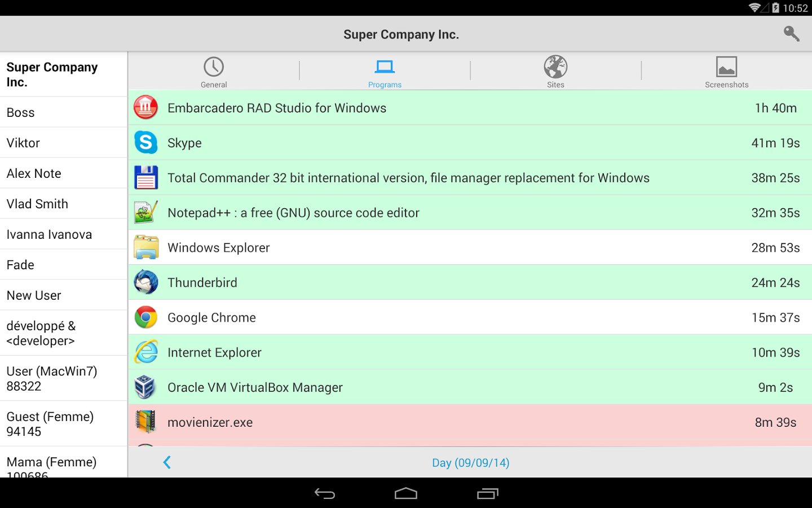Screen dimensions: 812x508
Task: Click the 15m 37s duration value
Action: click(776, 318)
